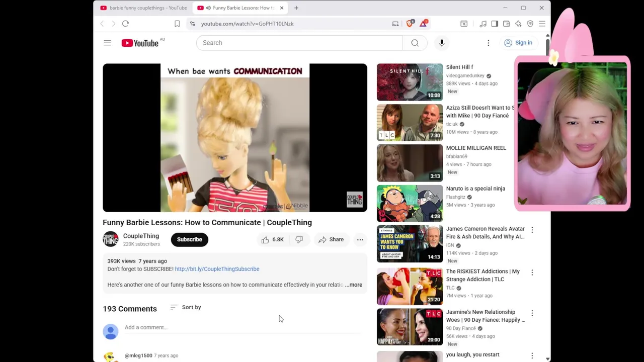
Task: Click the videogamedunkey channel name
Action: pos(465,75)
